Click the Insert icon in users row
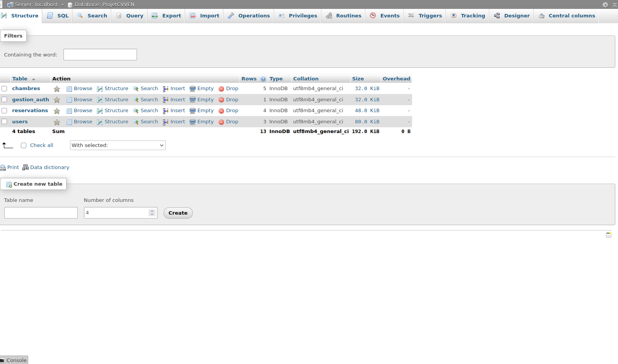The image size is (618, 364). (166, 122)
